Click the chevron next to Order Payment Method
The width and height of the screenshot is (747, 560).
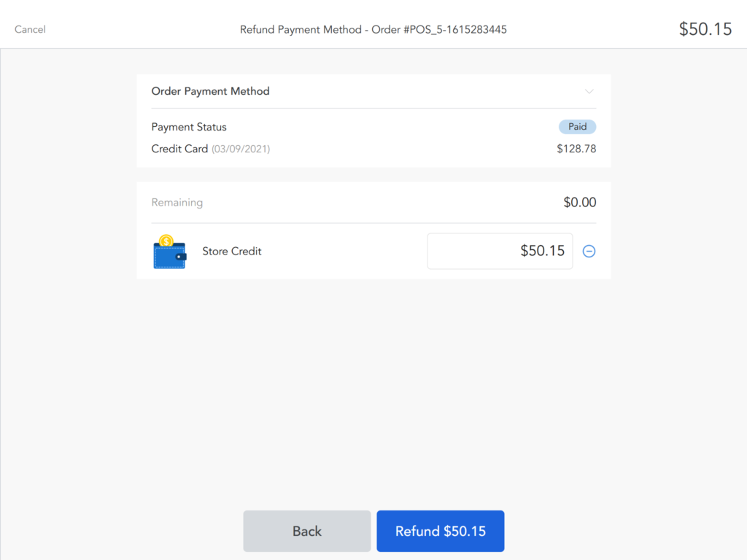click(x=589, y=91)
